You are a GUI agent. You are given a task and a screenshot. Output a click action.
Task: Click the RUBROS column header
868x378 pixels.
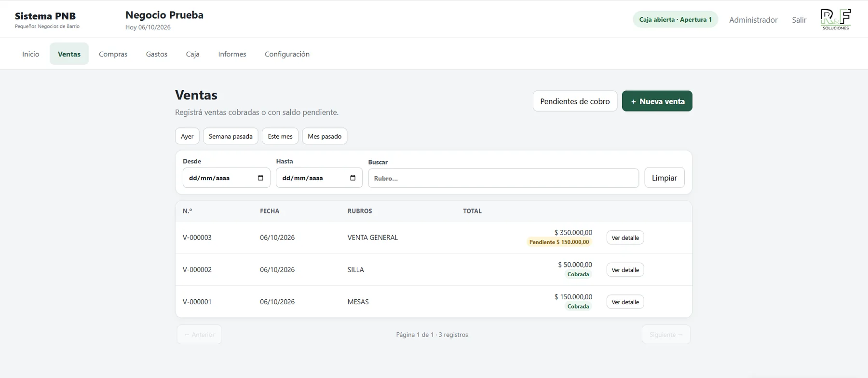tap(360, 211)
